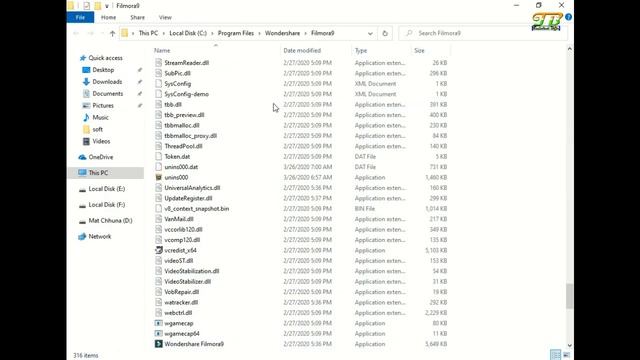The width and height of the screenshot is (640, 360).
Task: Select 'Program Files' in breadcrumb
Action: (236, 33)
